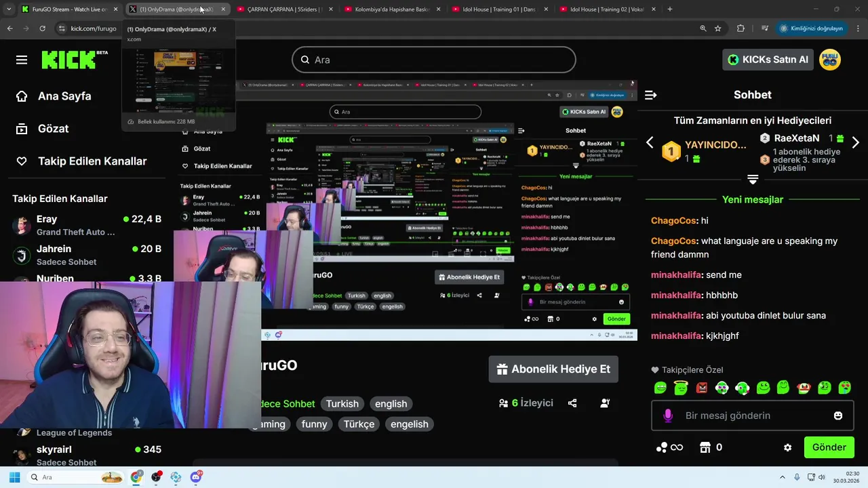This screenshot has width=868, height=488.
Task: Open Eray's channel in followed list
Action: tap(87, 225)
